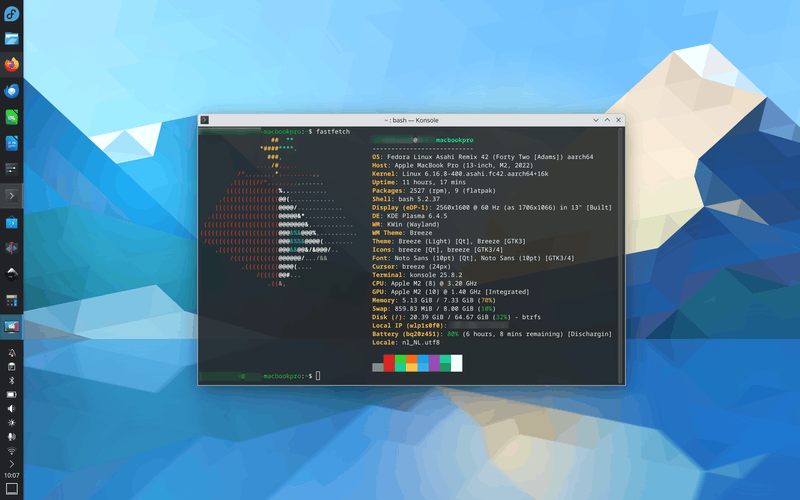Image resolution: width=800 pixels, height=500 pixels.
Task: Launch the blue LibreOffice Writer icon
Action: 11,143
